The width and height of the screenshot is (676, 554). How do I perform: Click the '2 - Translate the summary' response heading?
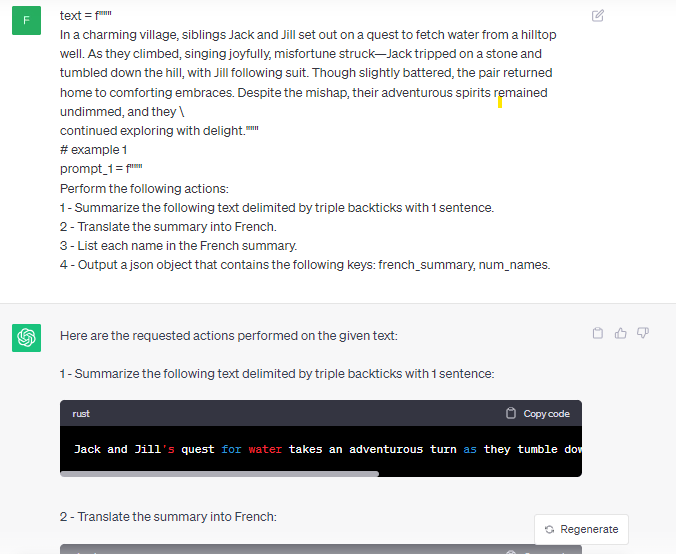pyautogui.click(x=168, y=516)
